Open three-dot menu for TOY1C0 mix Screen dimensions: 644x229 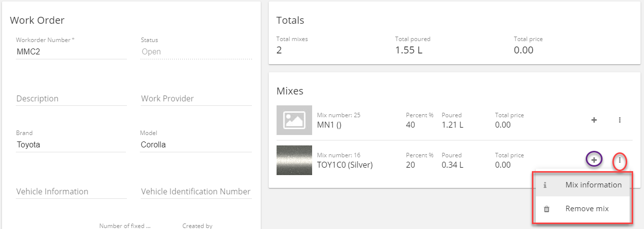[x=620, y=160]
